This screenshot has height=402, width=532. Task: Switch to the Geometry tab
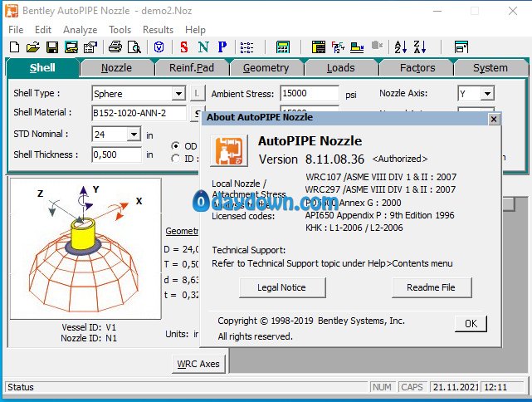266,68
